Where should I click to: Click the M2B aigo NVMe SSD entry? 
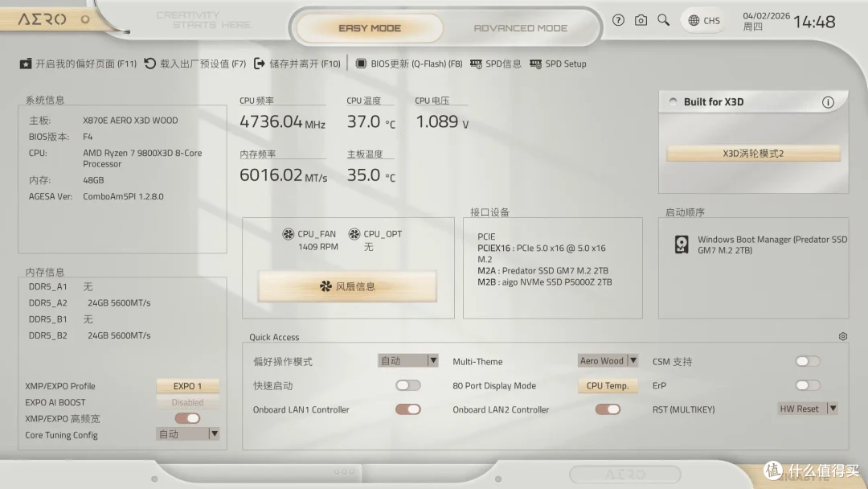tap(545, 281)
